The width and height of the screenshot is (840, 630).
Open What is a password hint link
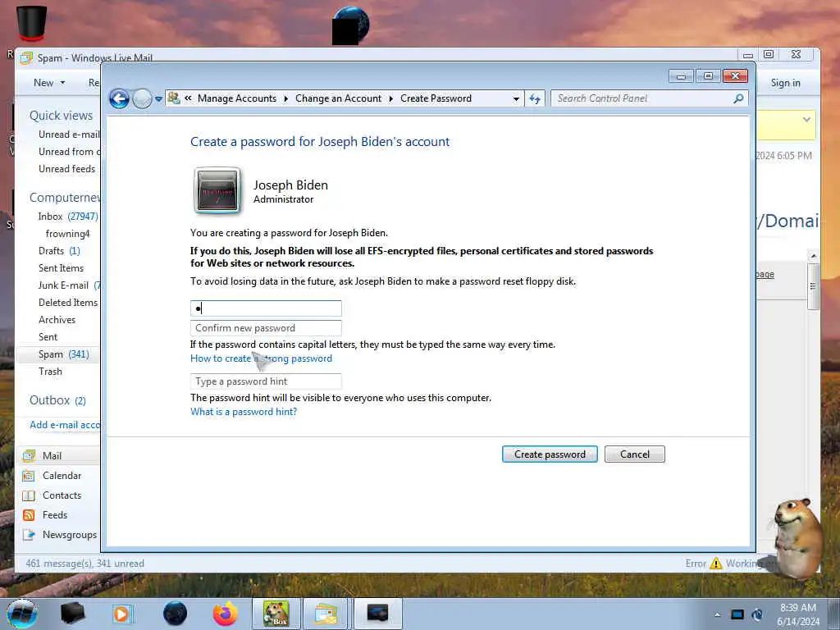[x=243, y=412]
